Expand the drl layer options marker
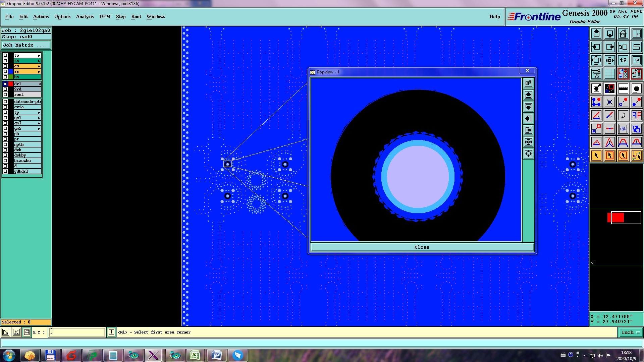Viewport: 644px width, 362px height. pyautogui.click(x=40, y=84)
